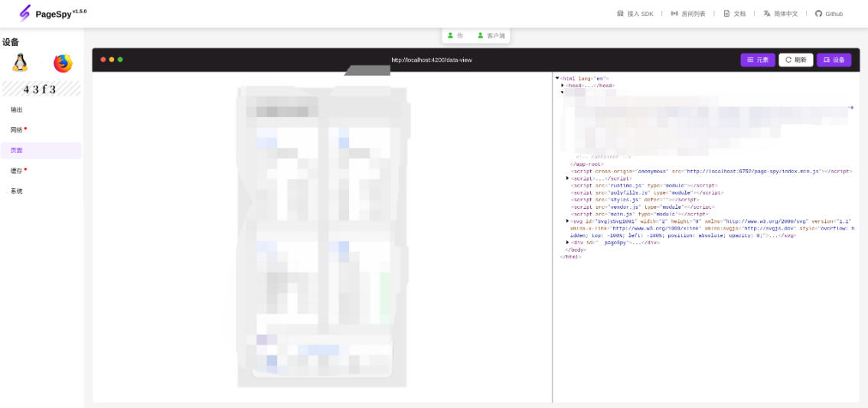Select the page-spy index.min.js script line
Image resolution: width=868 pixels, height=408 pixels.
[x=711, y=171]
